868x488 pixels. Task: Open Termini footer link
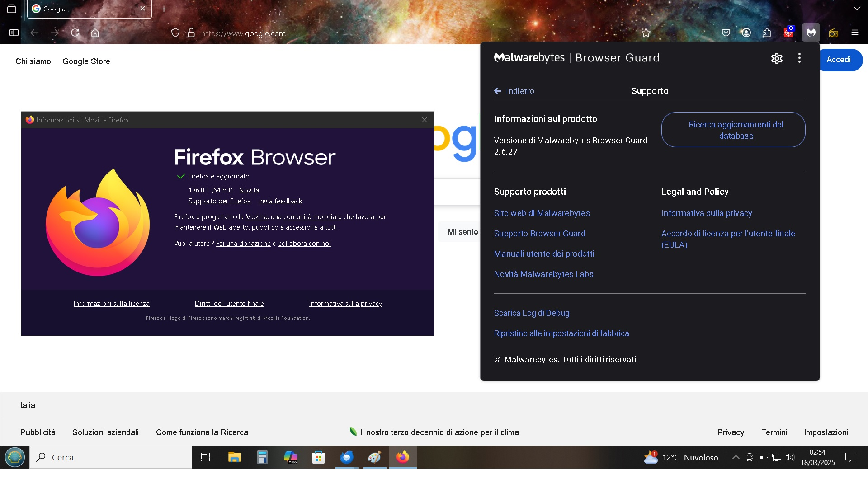[x=774, y=432]
